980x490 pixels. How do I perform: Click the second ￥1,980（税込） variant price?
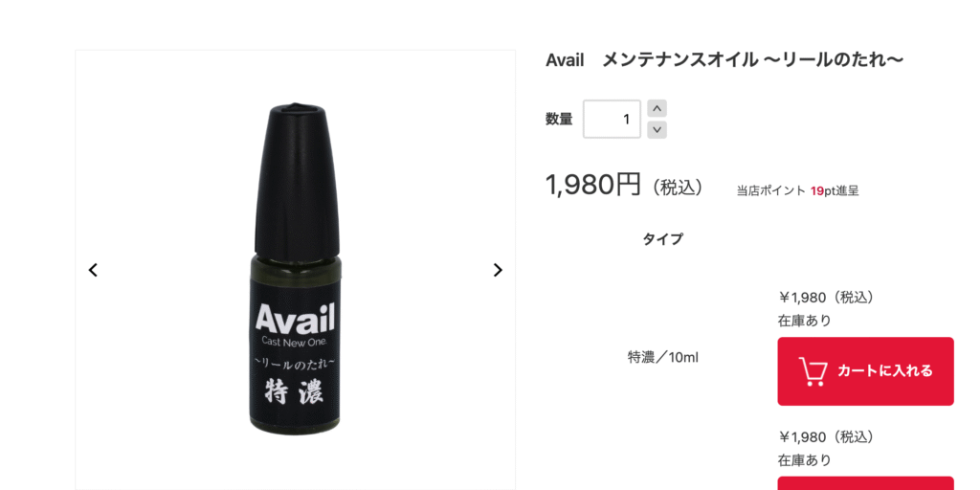[826, 436]
